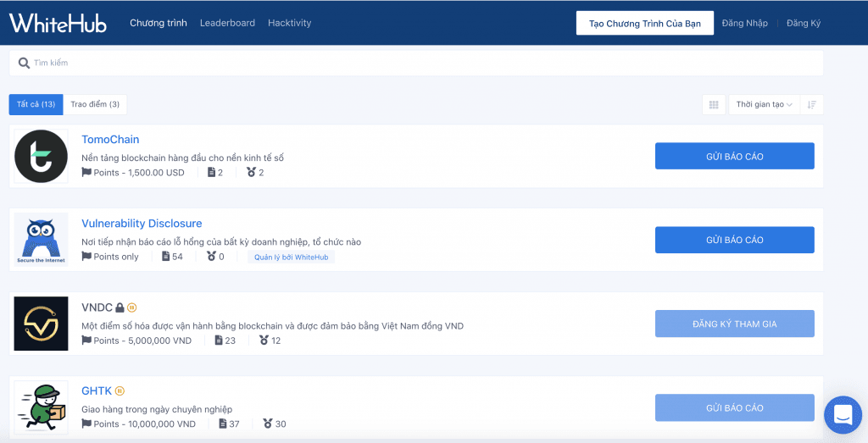
Task: Click the VNDC paused status icon
Action: click(x=131, y=307)
